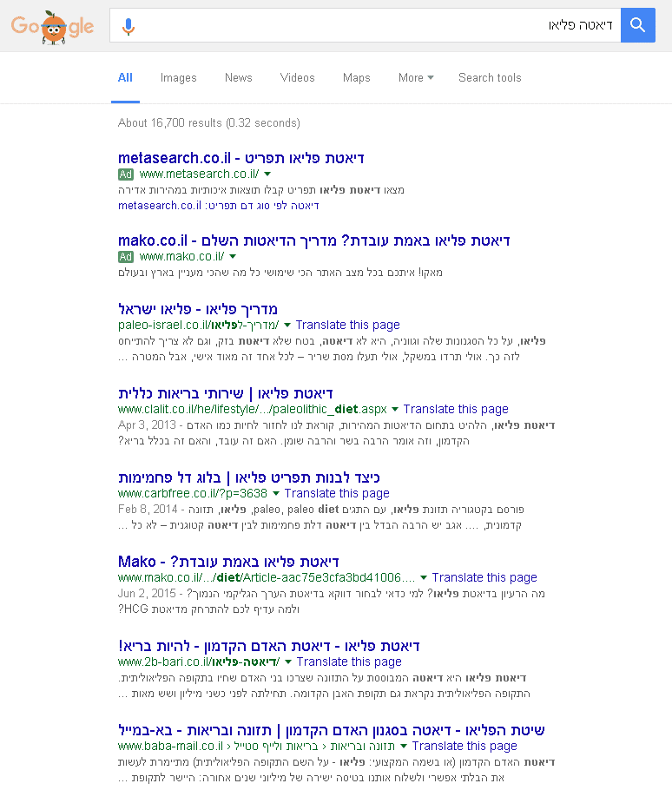This screenshot has width=672, height=790.
Task: Expand arrow next to 2b-bari.co.il URL
Action: [288, 662]
